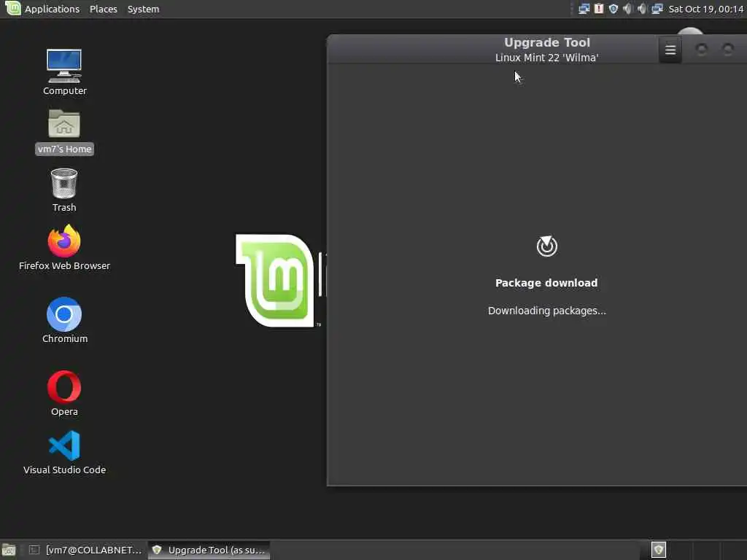Open the Applications menu
The image size is (747, 560).
click(x=52, y=9)
